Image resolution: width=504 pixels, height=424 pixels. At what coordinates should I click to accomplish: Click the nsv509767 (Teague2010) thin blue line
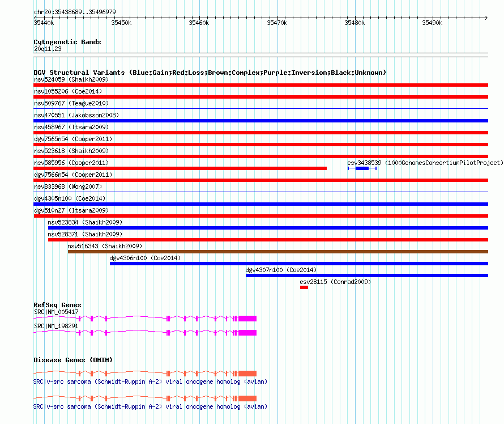[260, 109]
